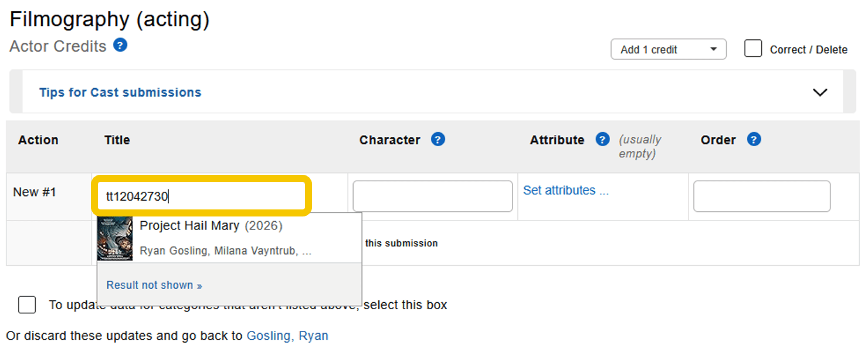Open the Set attributes link
This screenshot has height=352, width=868.
[x=565, y=190]
